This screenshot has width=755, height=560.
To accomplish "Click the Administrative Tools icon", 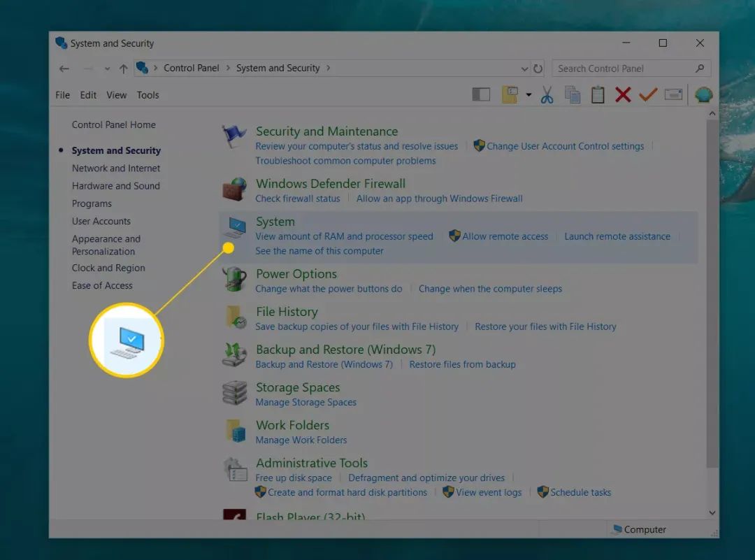I will click(x=235, y=469).
